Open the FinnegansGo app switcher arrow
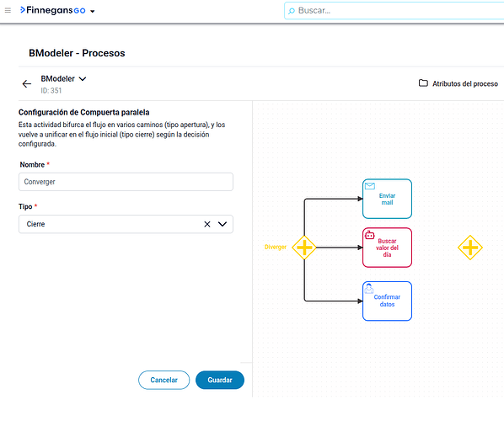Screen dimensions: 504x421 (93, 11)
